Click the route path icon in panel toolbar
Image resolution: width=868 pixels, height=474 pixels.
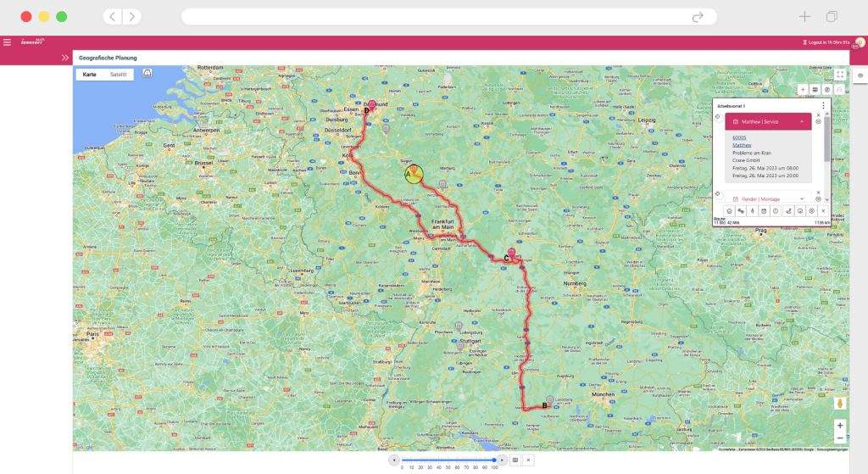788,211
